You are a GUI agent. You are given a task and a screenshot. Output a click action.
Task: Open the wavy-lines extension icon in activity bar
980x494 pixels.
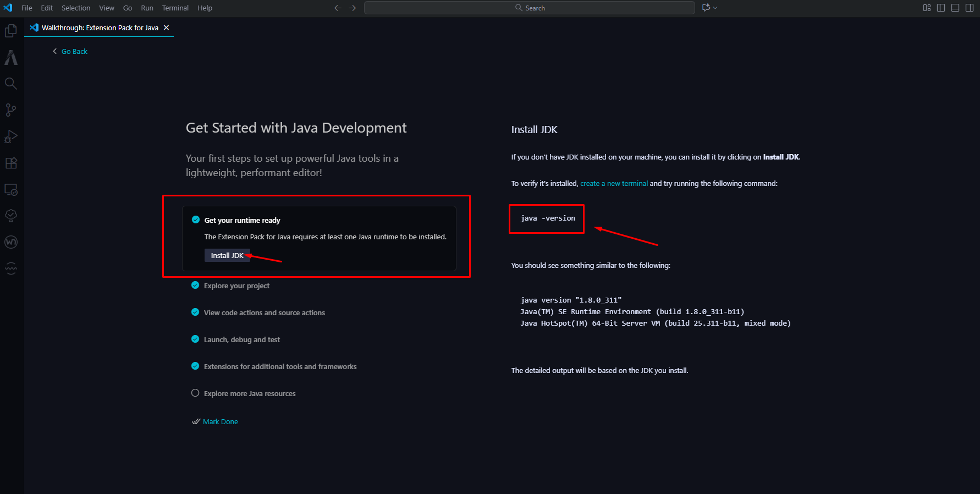point(11,268)
